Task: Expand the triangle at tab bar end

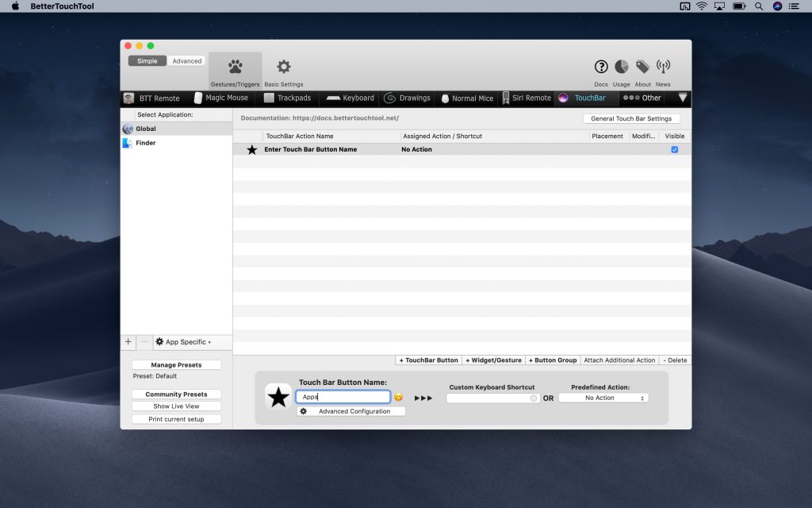Action: (x=683, y=98)
